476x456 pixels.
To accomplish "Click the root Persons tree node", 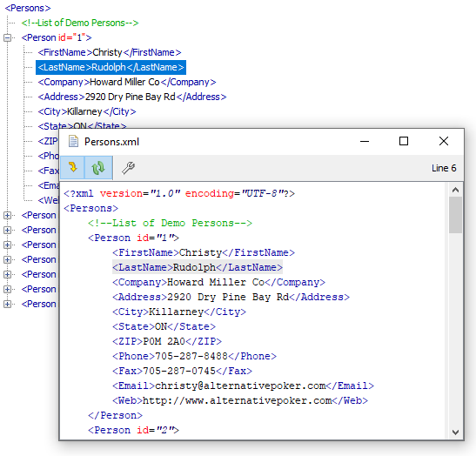I will [28, 8].
